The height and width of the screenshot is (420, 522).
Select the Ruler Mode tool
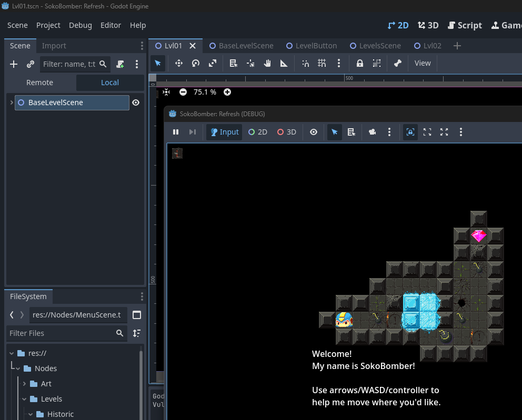284,63
